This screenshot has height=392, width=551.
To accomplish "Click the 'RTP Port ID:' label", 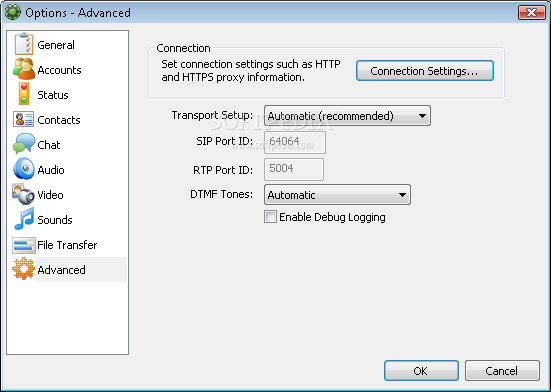I will point(223,170).
